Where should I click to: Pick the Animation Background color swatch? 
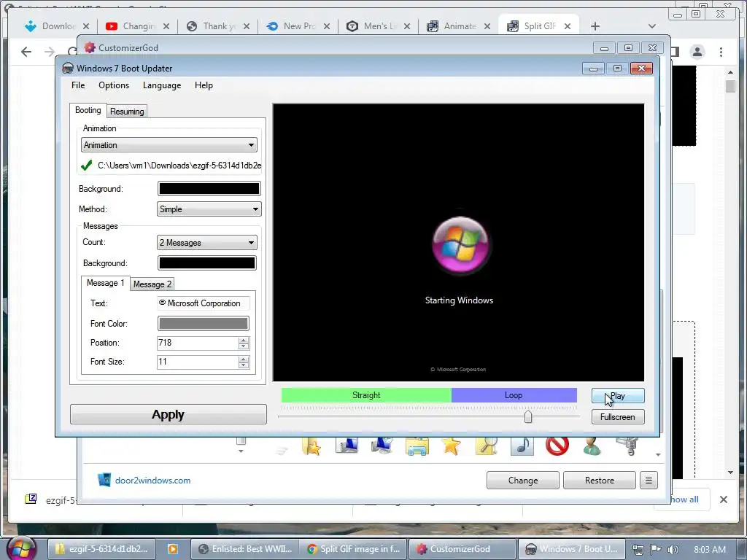[209, 189]
